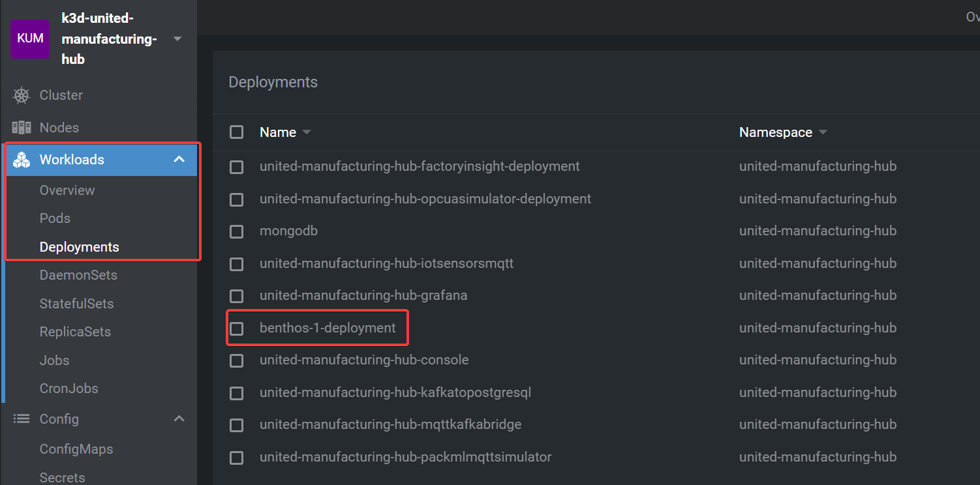The image size is (980, 485).
Task: Select DaemonSets from the sidebar
Action: pos(78,275)
